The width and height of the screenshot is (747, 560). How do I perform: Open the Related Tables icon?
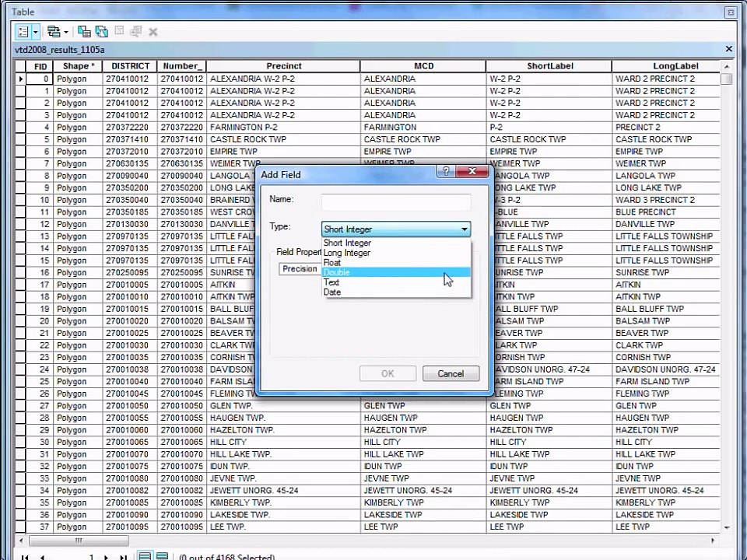click(x=54, y=32)
